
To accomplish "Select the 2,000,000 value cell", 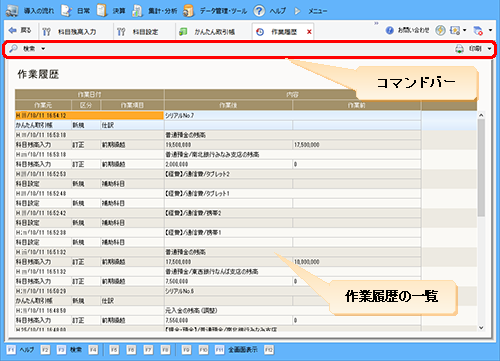I will 228,164.
